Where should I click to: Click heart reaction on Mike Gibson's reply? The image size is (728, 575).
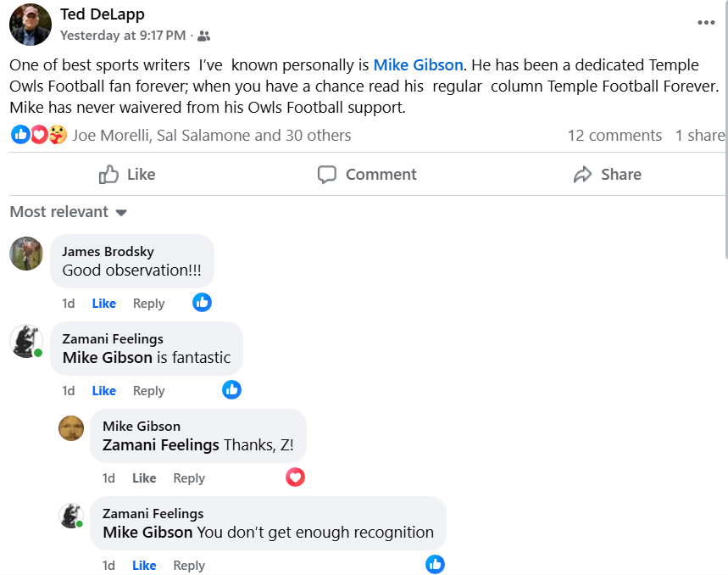[x=295, y=477]
